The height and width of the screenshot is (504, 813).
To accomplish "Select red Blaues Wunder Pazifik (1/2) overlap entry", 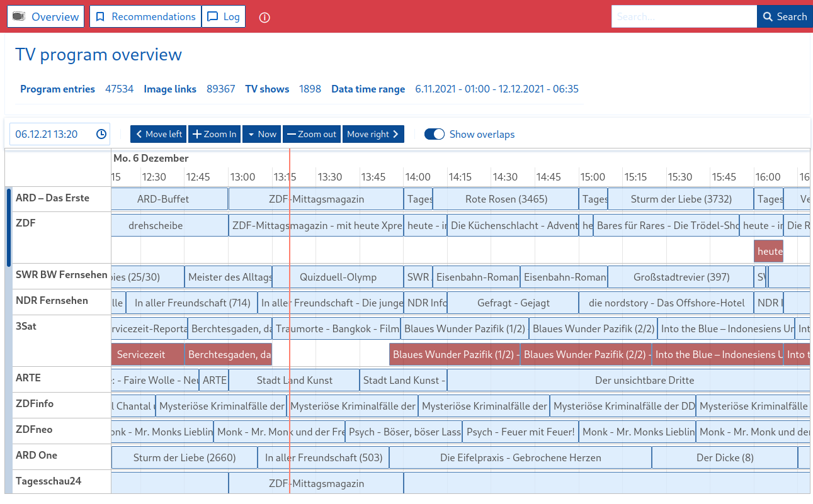I will point(455,354).
